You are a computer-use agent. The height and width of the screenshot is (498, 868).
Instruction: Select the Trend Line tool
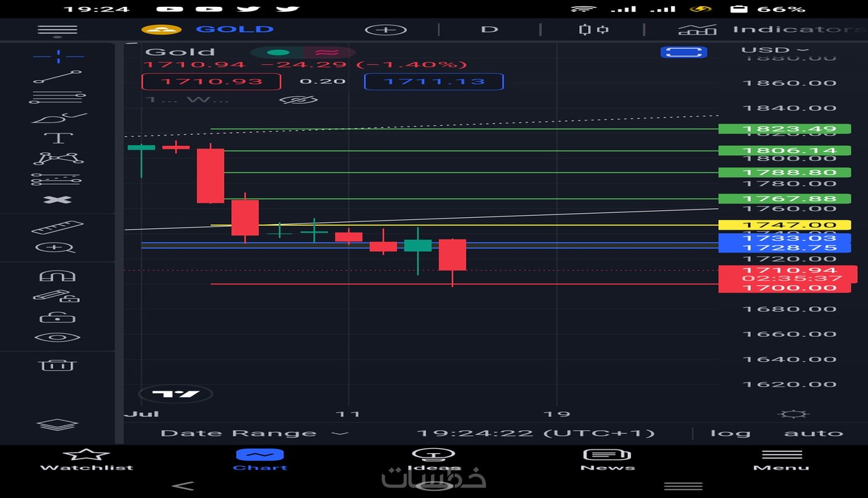58,75
